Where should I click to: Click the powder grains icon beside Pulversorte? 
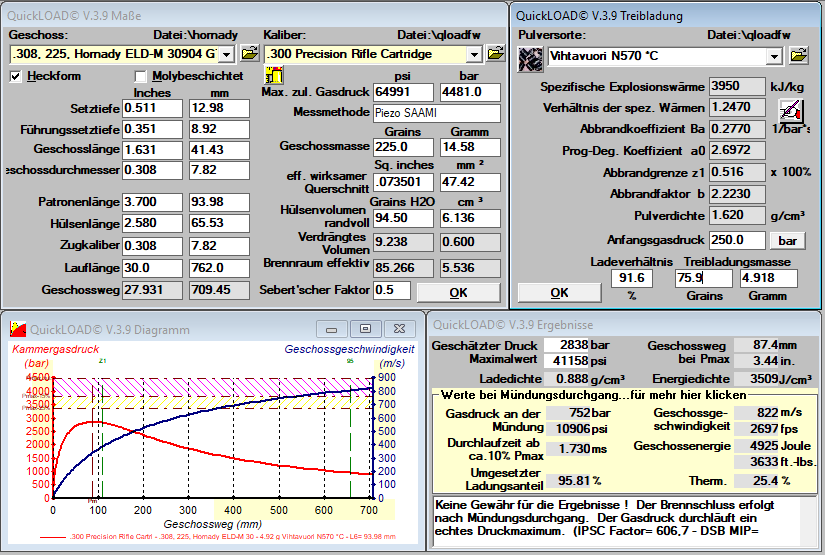pos(530,56)
